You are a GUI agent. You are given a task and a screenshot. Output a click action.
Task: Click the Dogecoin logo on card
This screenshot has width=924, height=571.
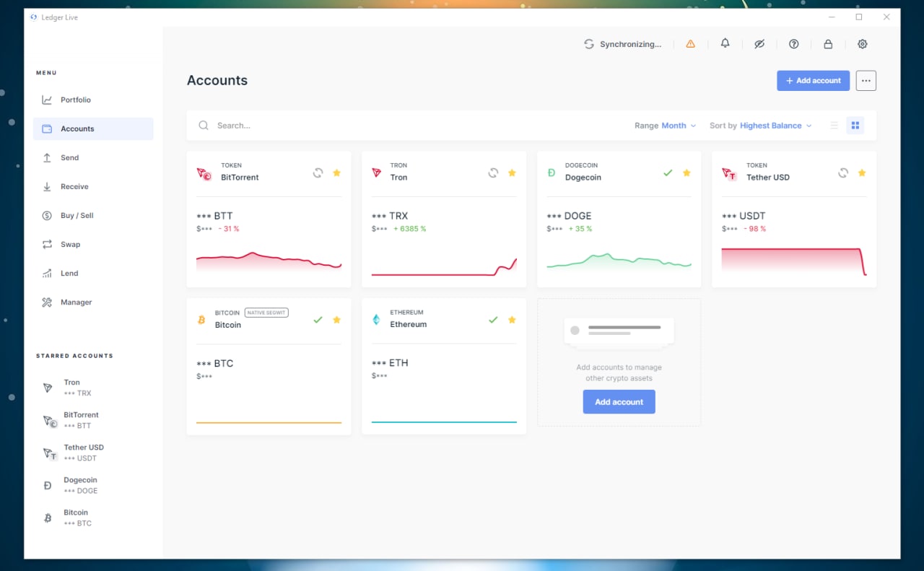tap(552, 173)
